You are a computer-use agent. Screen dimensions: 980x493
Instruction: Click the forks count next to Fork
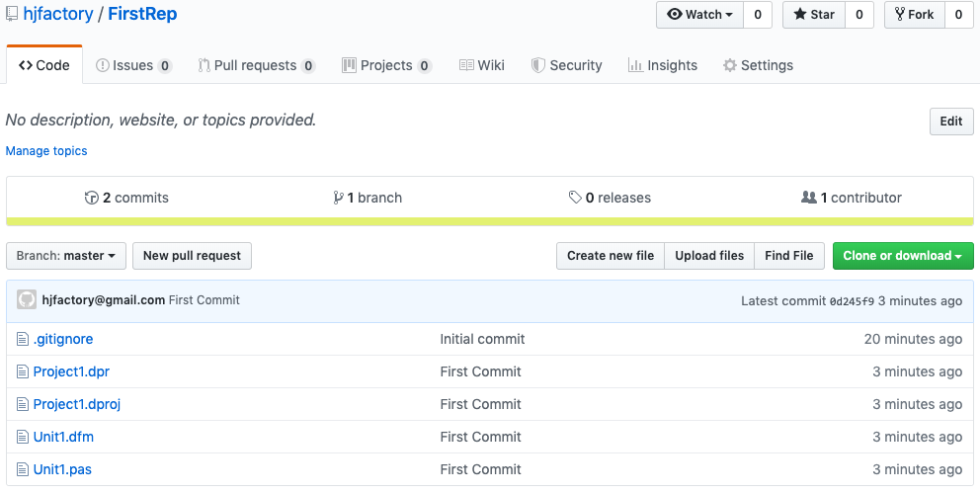958,15
